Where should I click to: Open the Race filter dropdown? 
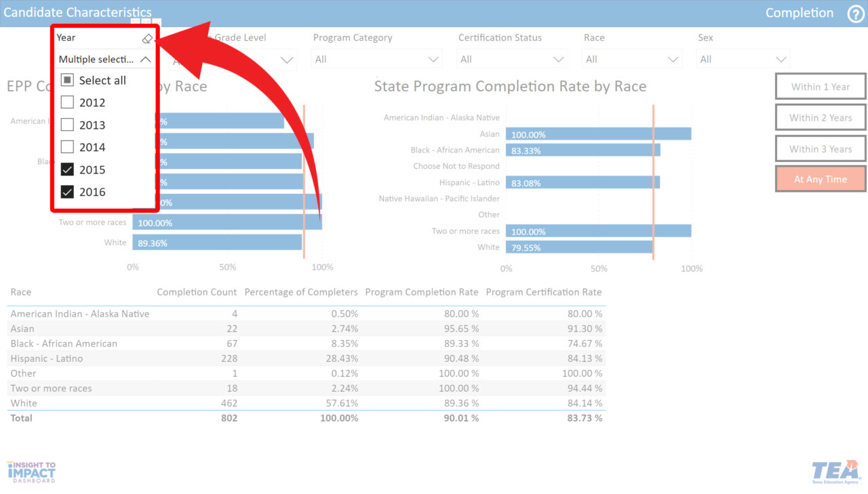(631, 60)
